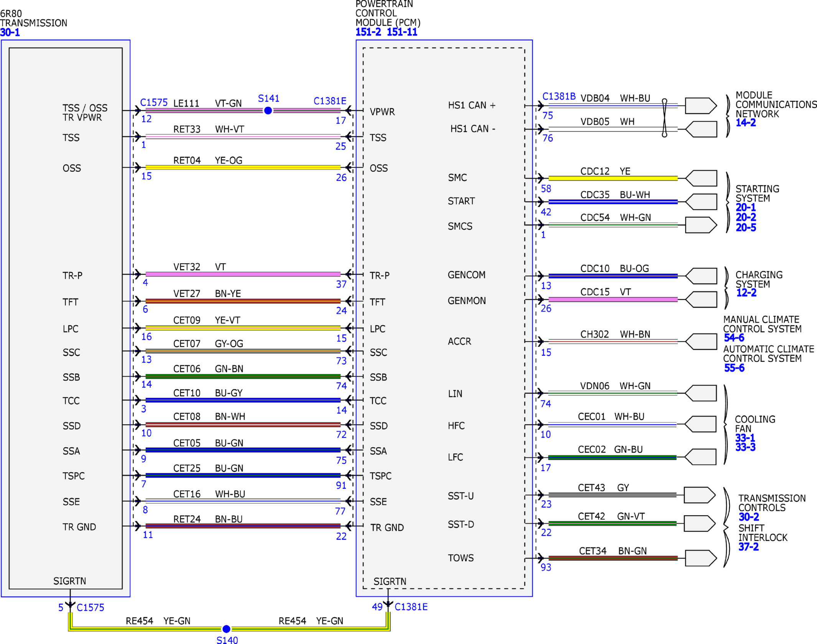The height and width of the screenshot is (644, 817).
Task: Click splice S140 dot on SIGRTN wire
Action: (x=226, y=629)
